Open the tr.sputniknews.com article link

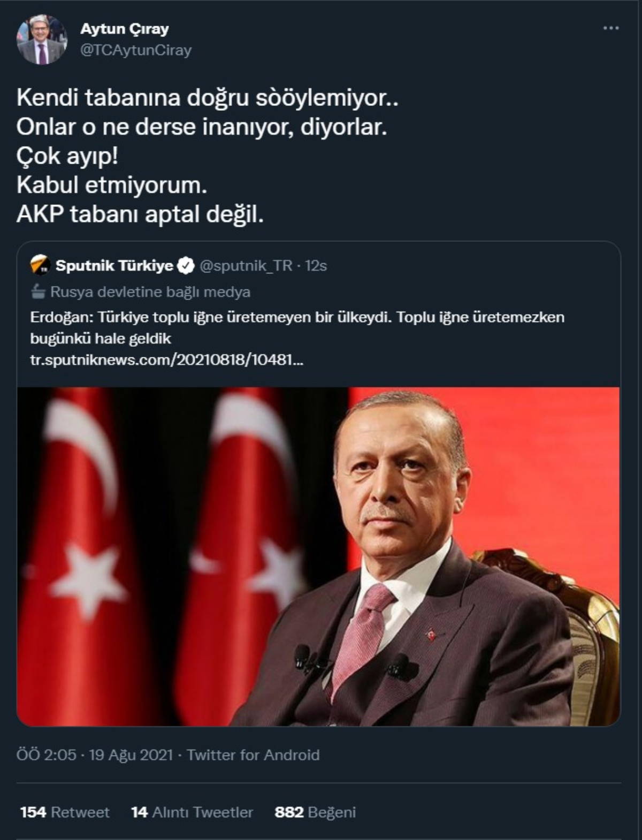(x=166, y=360)
